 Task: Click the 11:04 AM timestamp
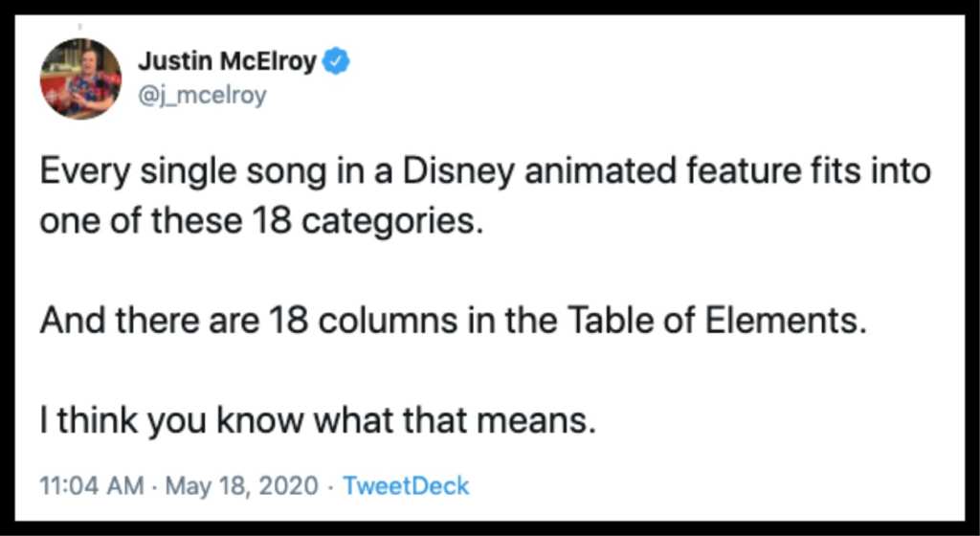point(91,485)
